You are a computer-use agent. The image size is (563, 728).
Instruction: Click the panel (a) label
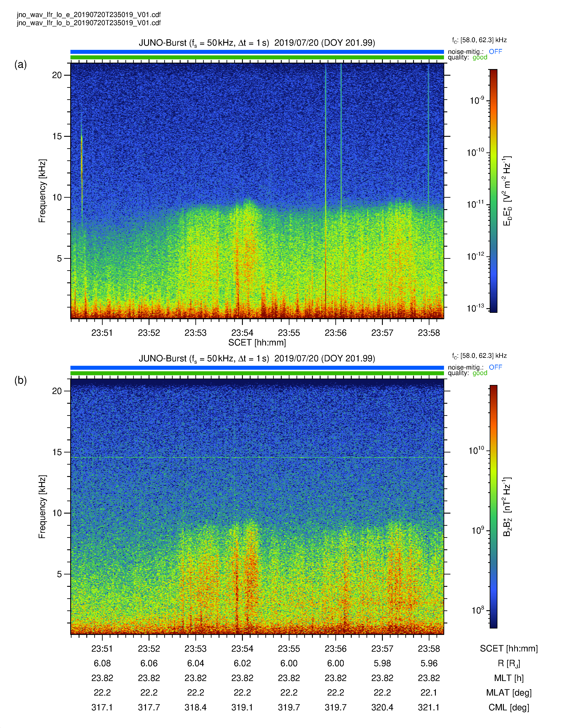tap(20, 64)
